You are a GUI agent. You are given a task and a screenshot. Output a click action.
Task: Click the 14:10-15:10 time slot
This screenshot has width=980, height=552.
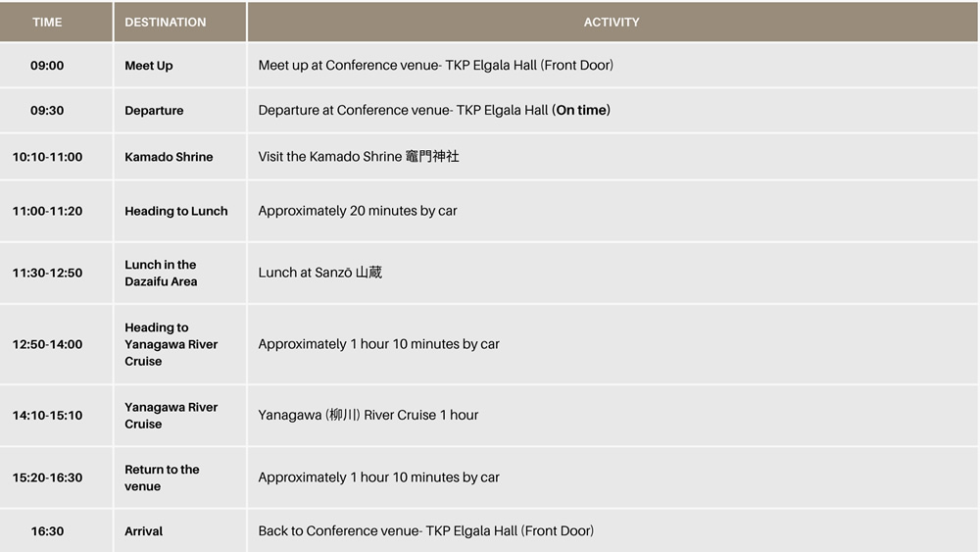coord(47,415)
